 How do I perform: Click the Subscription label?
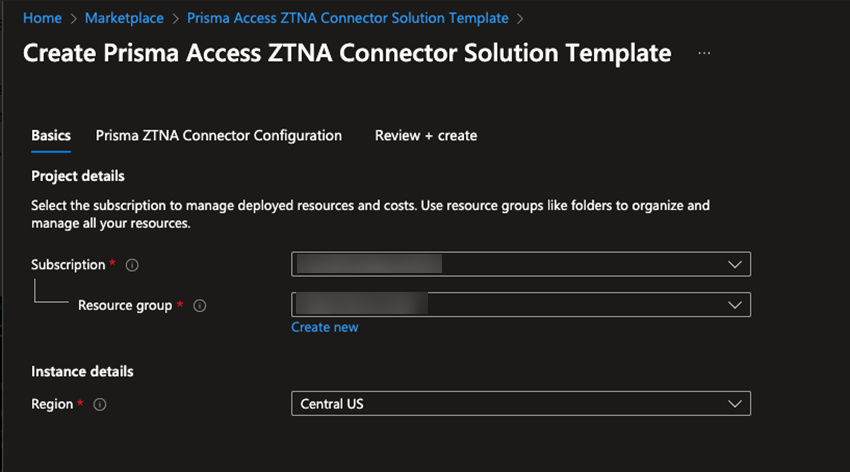coord(68,265)
